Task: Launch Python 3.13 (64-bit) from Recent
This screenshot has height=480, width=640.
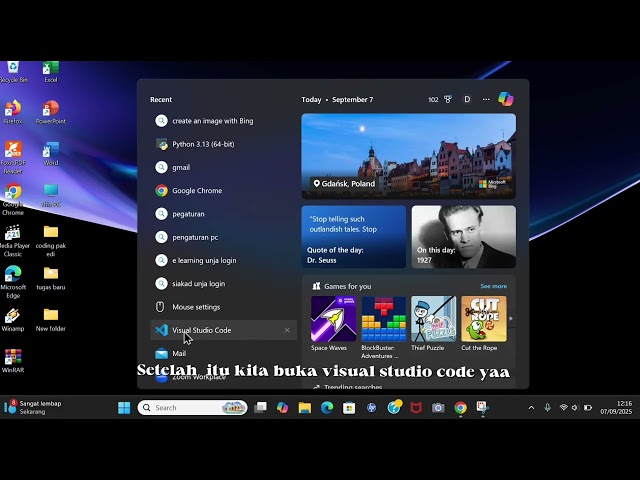Action: 223,144
